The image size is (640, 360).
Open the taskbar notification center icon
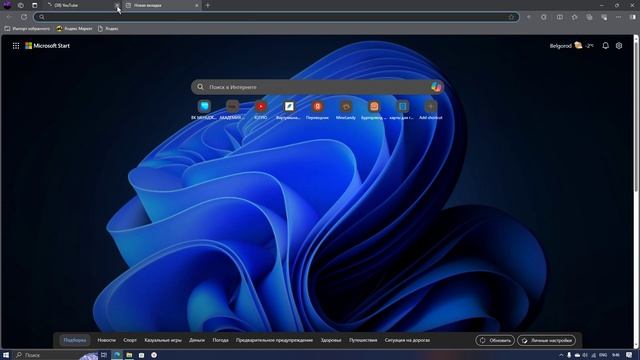(629, 355)
